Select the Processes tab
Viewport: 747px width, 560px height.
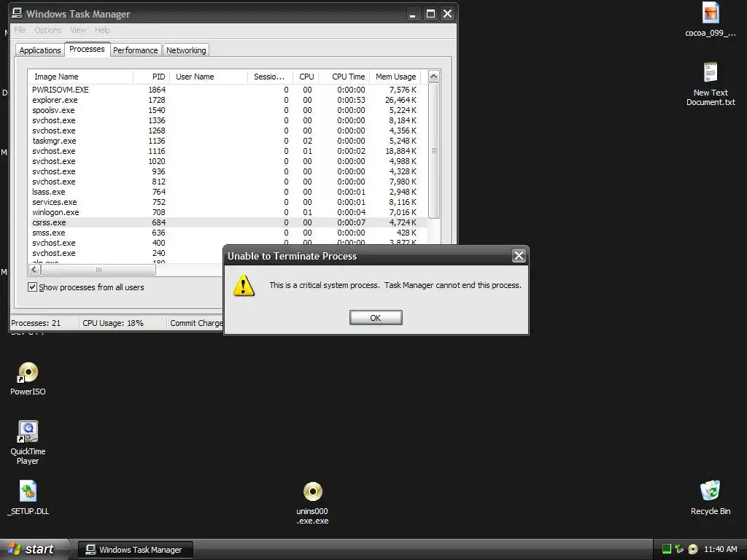87,49
